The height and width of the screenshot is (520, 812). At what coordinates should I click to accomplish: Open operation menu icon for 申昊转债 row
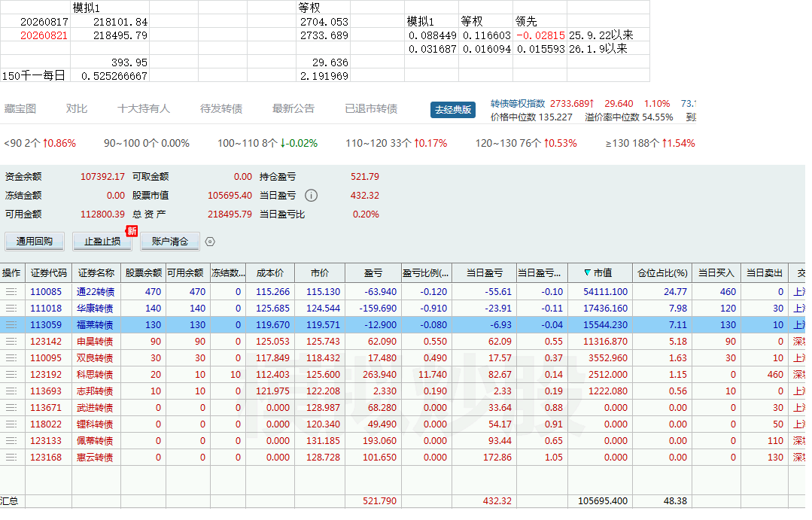tap(11, 342)
